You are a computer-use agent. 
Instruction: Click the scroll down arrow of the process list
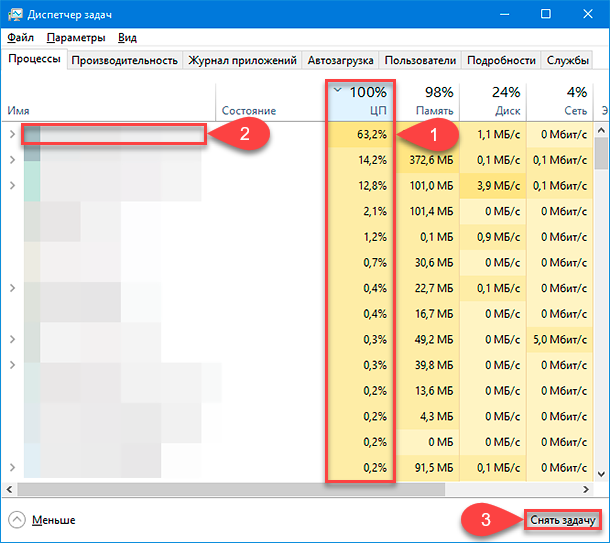coord(601,474)
